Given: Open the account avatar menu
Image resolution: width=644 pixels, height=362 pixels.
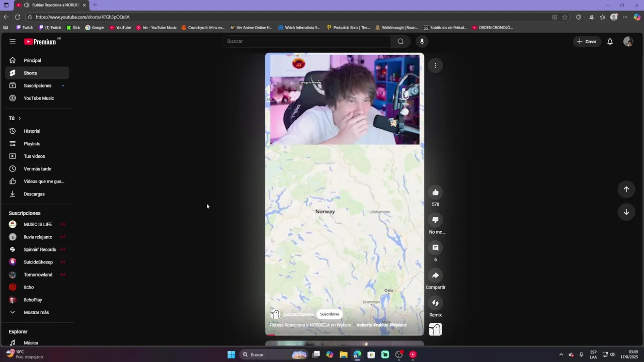Looking at the screenshot, I should (628, 41).
